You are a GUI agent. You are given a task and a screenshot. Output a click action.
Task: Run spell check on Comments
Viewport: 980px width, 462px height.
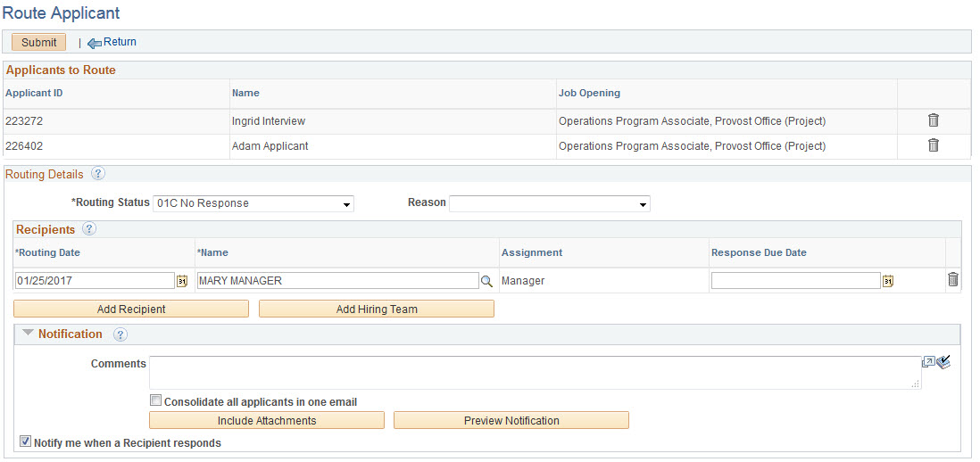(943, 361)
